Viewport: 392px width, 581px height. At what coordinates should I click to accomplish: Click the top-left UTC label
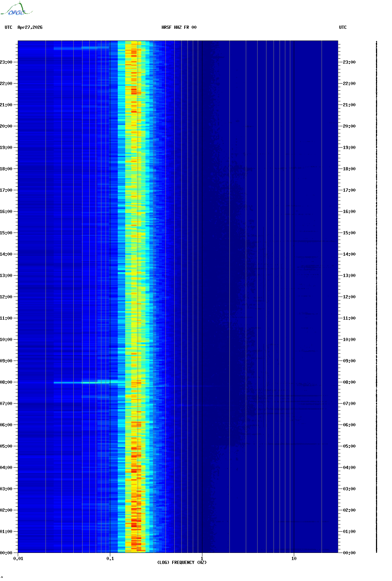9,27
